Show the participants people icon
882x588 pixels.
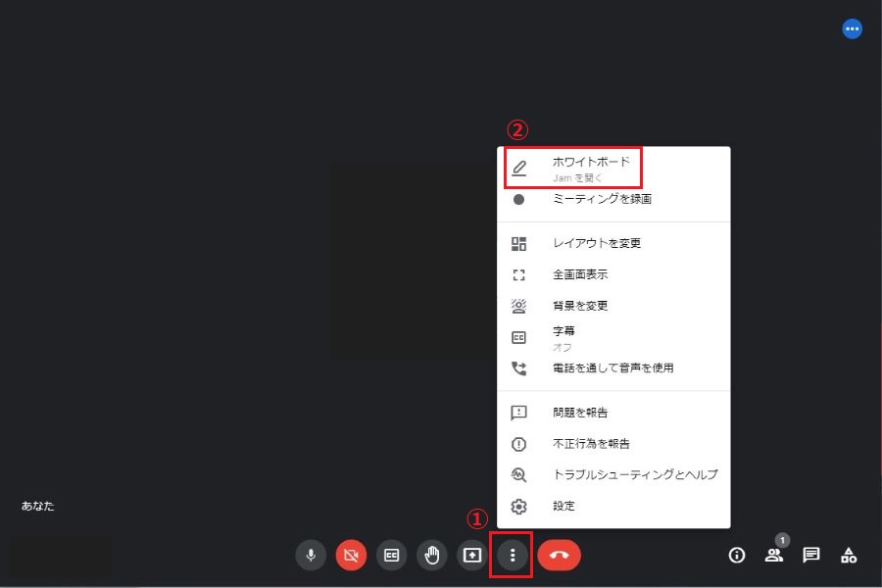coord(774,556)
